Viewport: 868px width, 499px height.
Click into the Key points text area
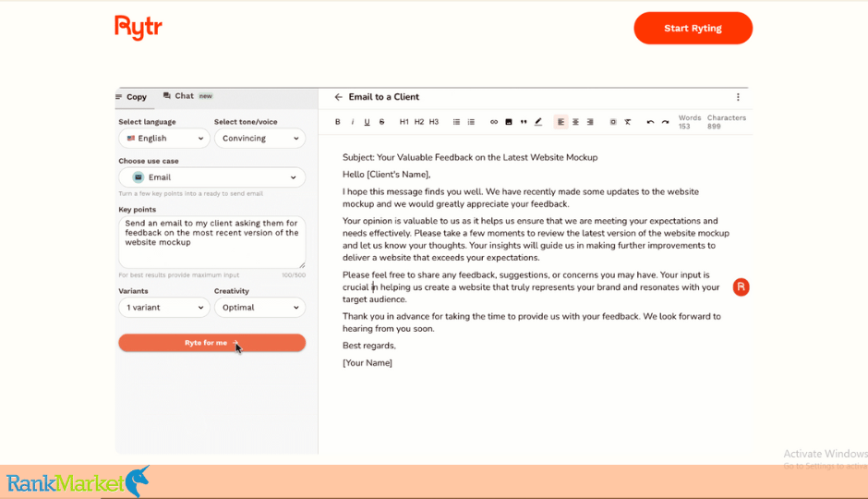(x=212, y=242)
